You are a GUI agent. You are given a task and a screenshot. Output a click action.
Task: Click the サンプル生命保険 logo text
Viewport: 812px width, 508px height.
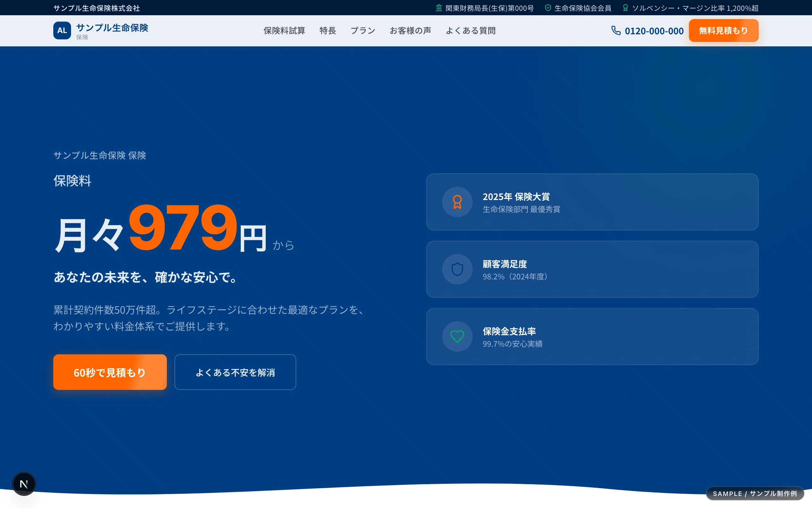coord(112,28)
